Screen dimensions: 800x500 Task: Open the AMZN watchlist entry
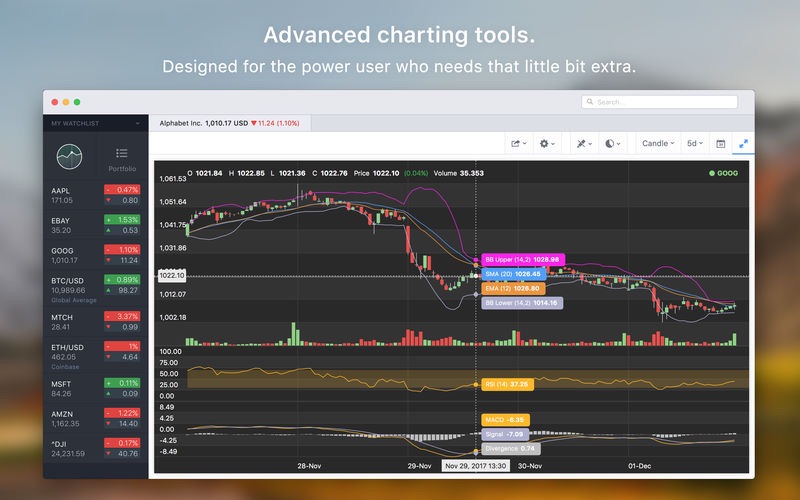[x=95, y=419]
